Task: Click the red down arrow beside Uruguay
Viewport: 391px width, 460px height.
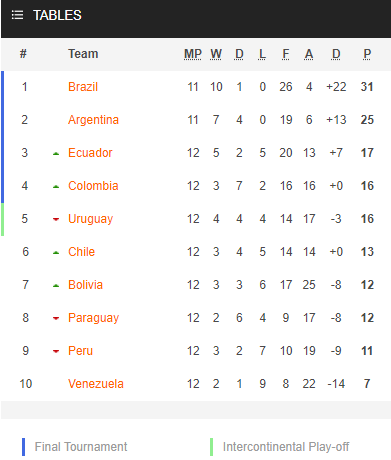Action: (56, 219)
